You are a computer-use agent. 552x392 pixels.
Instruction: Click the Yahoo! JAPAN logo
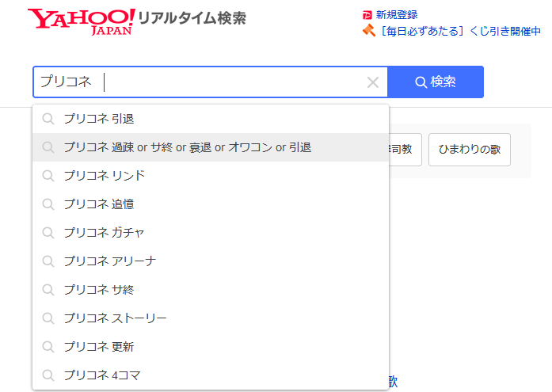[82, 22]
